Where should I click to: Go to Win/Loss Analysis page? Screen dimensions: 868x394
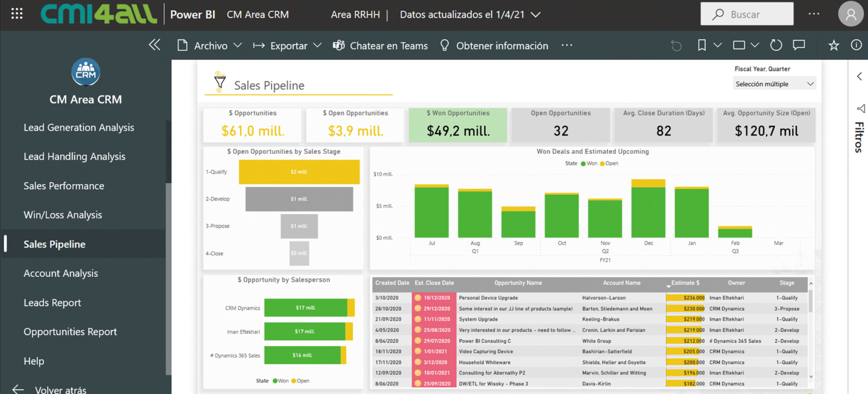tap(63, 215)
